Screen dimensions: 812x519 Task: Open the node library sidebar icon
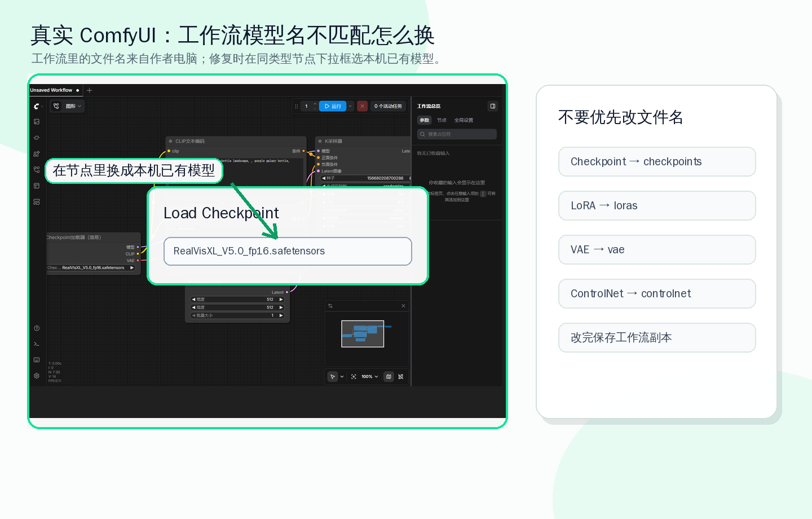click(37, 138)
